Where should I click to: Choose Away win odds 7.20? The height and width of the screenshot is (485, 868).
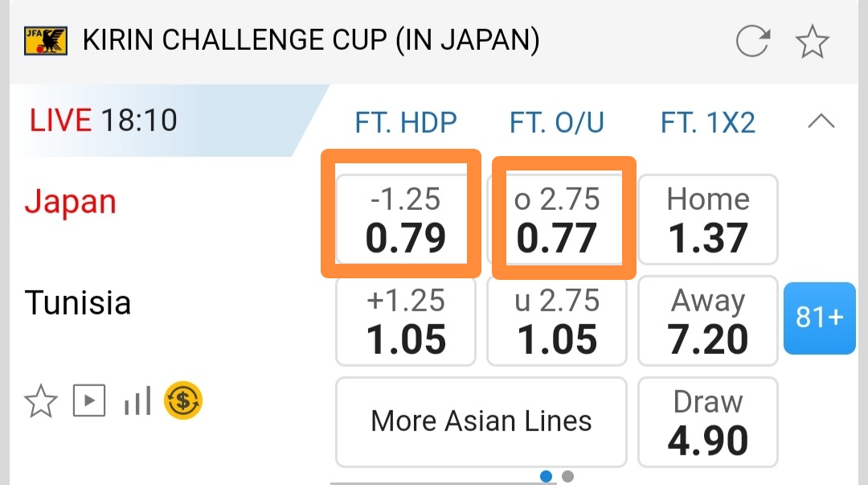pyautogui.click(x=708, y=320)
